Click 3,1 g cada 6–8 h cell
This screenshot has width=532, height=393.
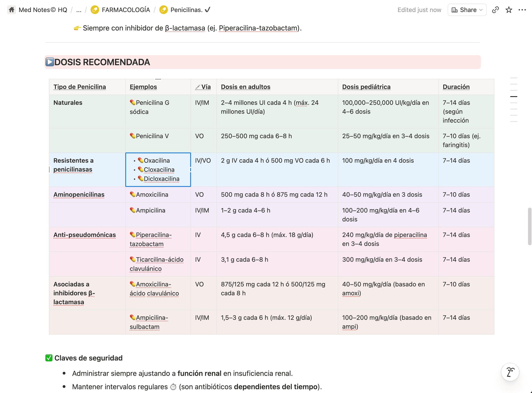pyautogui.click(x=277, y=264)
